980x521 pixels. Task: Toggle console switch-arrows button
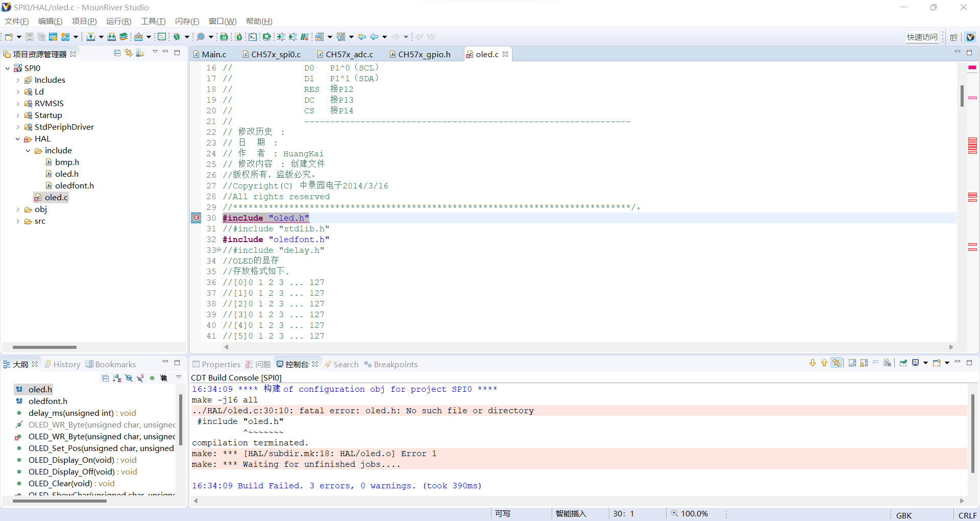click(837, 363)
